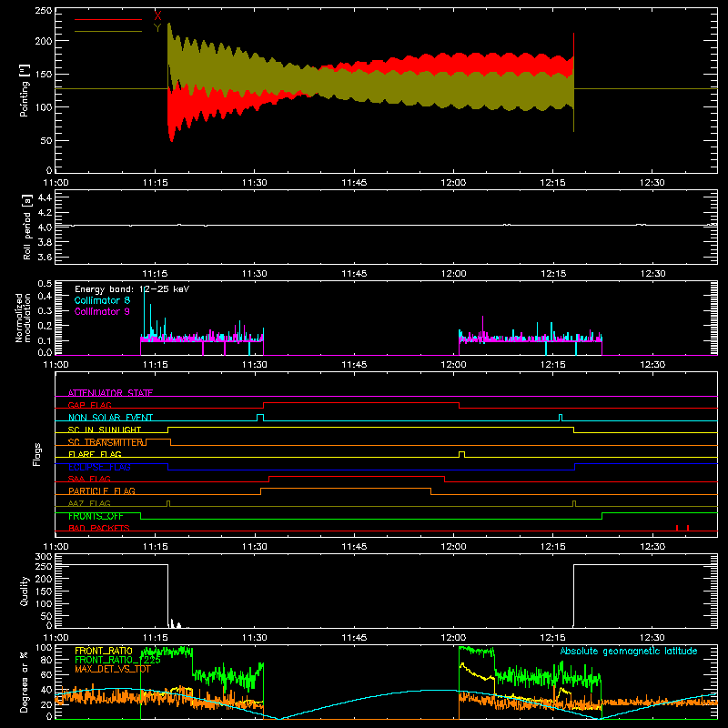
Task: Select the olive flag label below PARTICLE_FLAG
Action: pos(89,503)
